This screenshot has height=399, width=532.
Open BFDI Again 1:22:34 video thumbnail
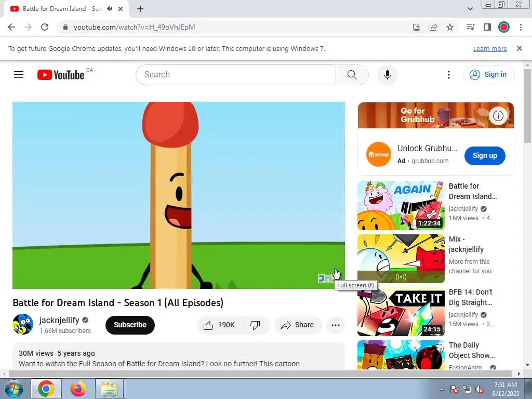click(x=401, y=206)
